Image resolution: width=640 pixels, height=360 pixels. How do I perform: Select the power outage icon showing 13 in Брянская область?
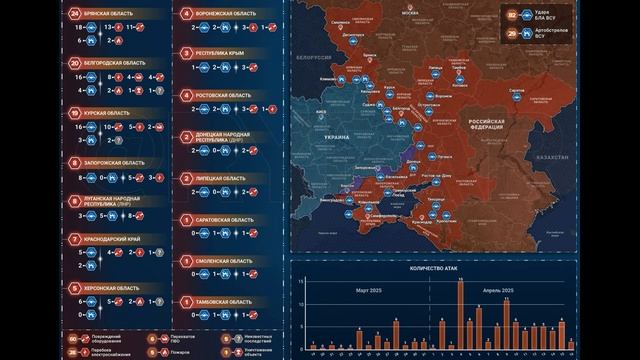coord(118,27)
